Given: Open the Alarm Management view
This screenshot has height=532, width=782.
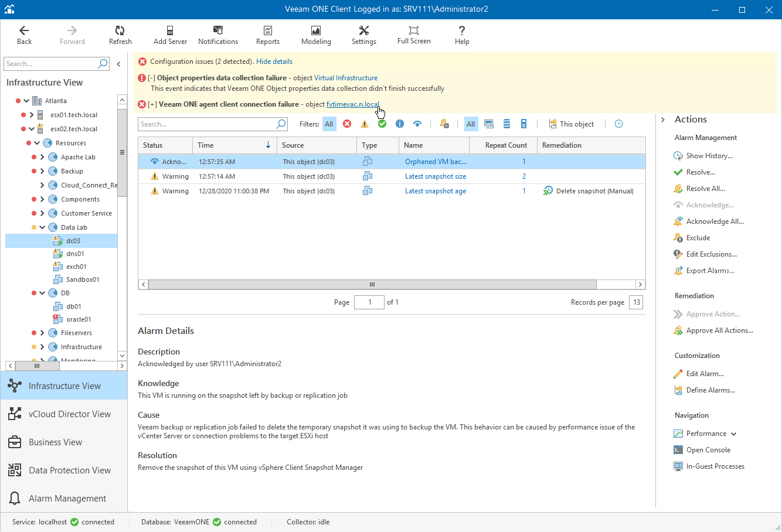Looking at the screenshot, I should coord(64,498).
